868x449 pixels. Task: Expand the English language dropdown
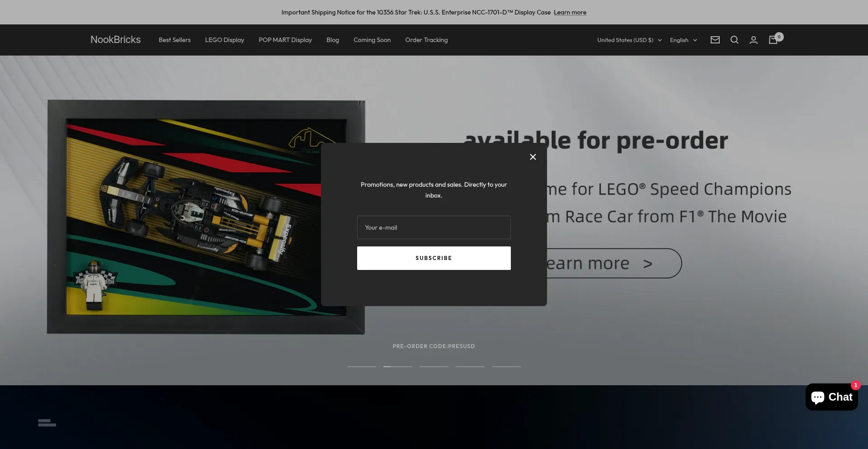pos(683,40)
